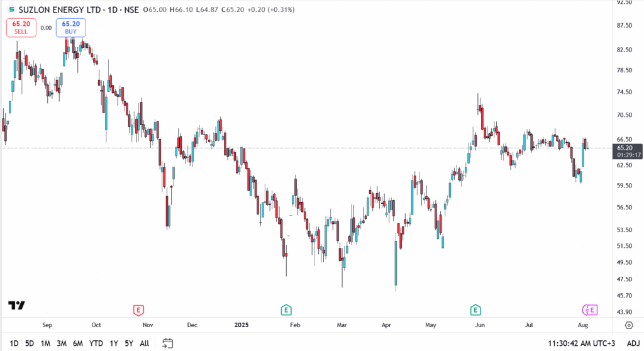This screenshot has height=351, width=644.
Task: Click the 65.20 current price label
Action: (624, 148)
